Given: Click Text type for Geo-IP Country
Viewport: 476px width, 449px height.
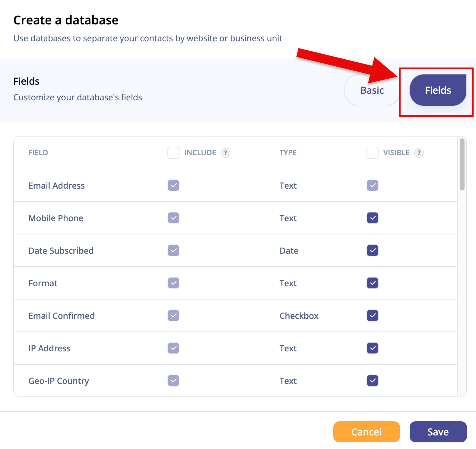Looking at the screenshot, I should pos(288,381).
